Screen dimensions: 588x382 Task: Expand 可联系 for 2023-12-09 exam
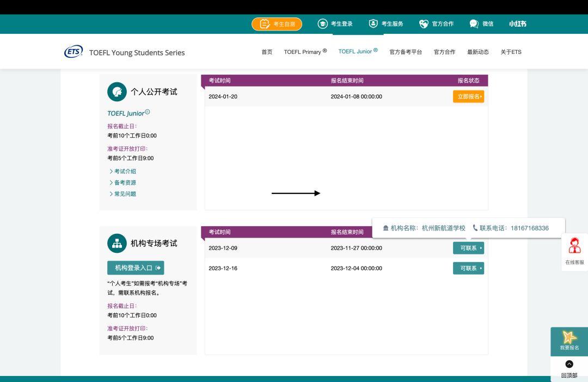[x=468, y=248]
